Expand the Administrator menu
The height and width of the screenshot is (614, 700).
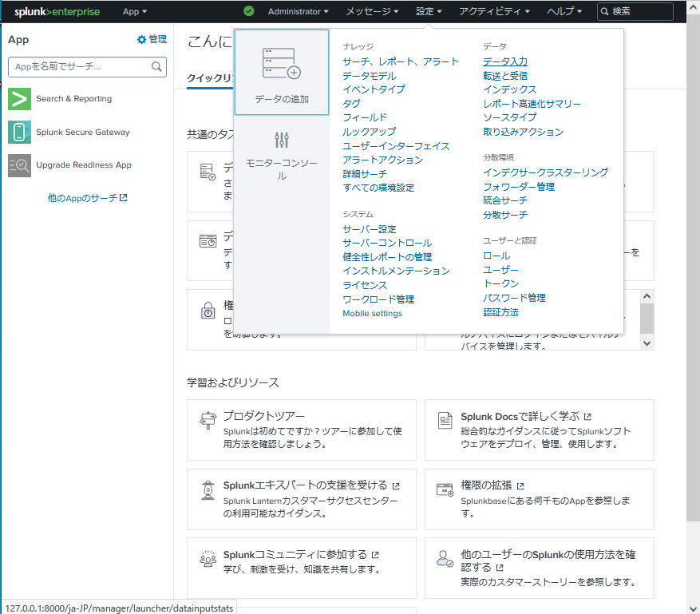point(298,12)
